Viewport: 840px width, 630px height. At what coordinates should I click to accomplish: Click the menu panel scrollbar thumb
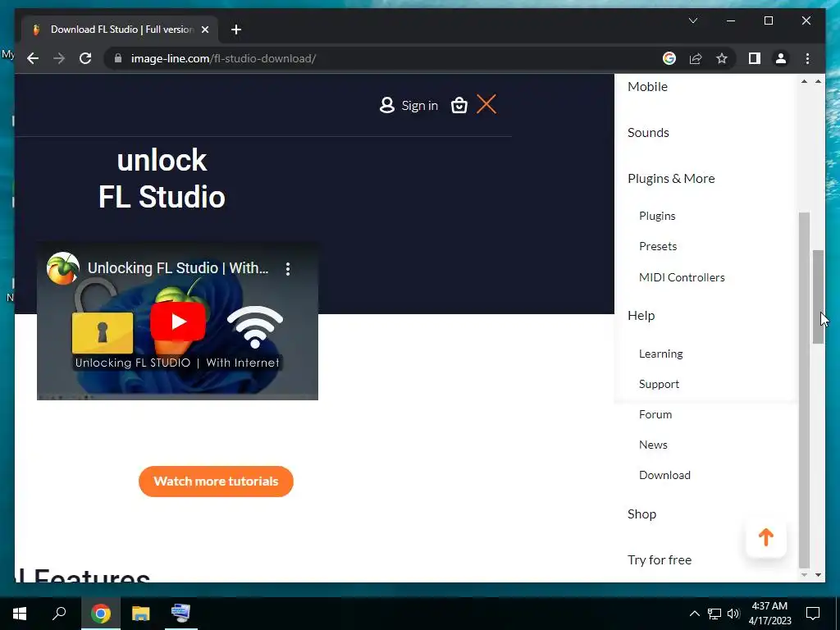coord(804,390)
